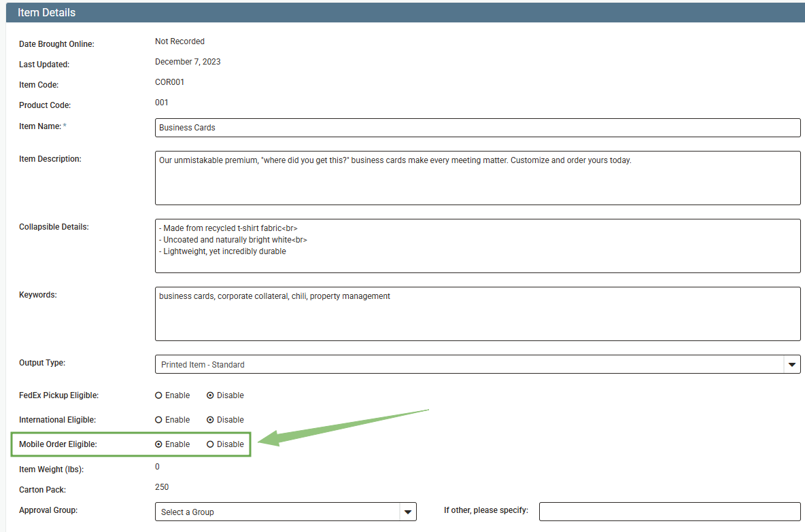The width and height of the screenshot is (805, 532).
Task: Click the Item Code value 'COR001'
Action: 169,82
